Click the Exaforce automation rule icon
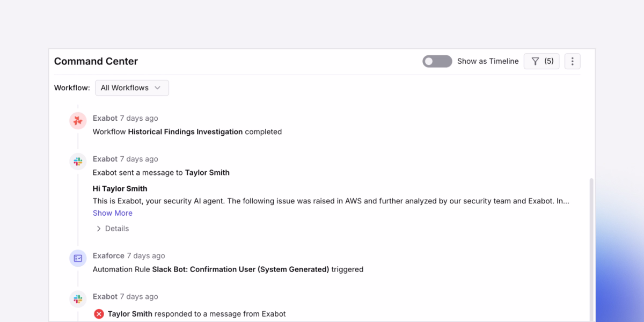The height and width of the screenshot is (322, 644). click(78, 258)
